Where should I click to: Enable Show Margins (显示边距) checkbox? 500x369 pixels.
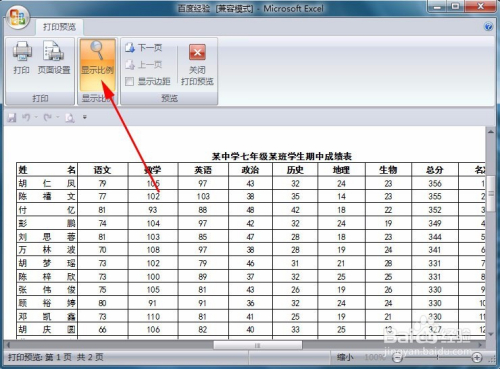click(129, 81)
